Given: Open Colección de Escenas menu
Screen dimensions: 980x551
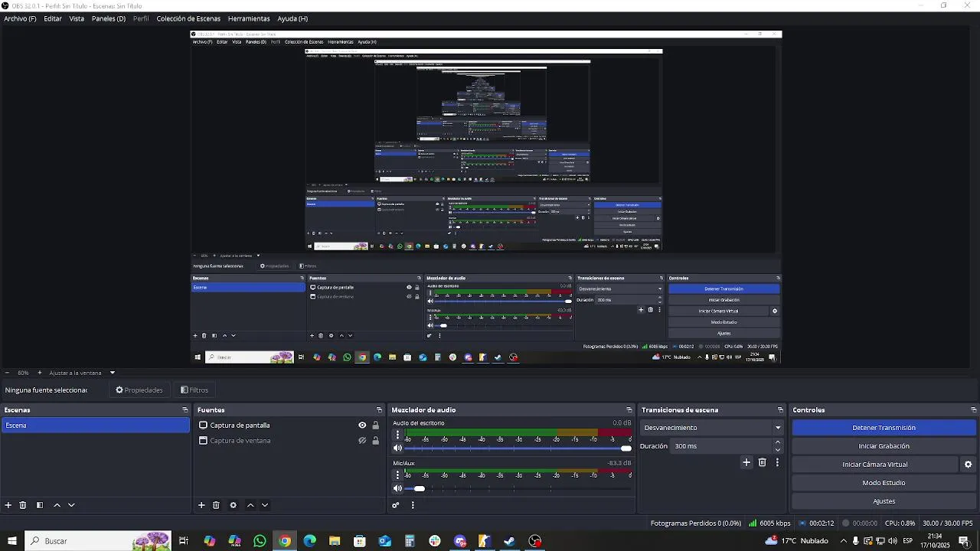Looking at the screenshot, I should point(188,18).
